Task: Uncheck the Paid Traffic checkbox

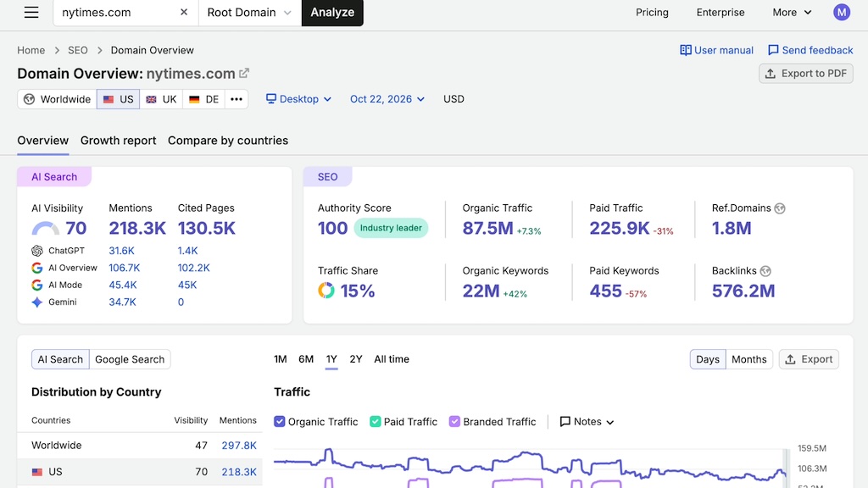Action: tap(376, 422)
